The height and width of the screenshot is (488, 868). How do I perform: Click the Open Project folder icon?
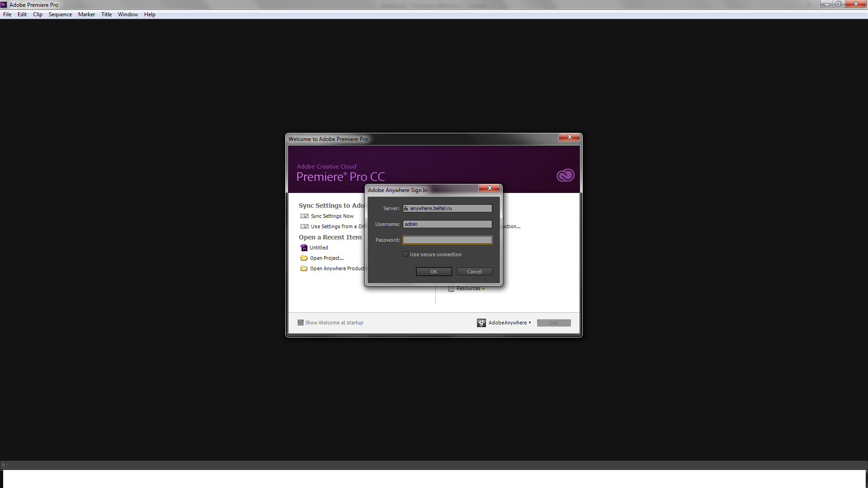click(x=304, y=258)
